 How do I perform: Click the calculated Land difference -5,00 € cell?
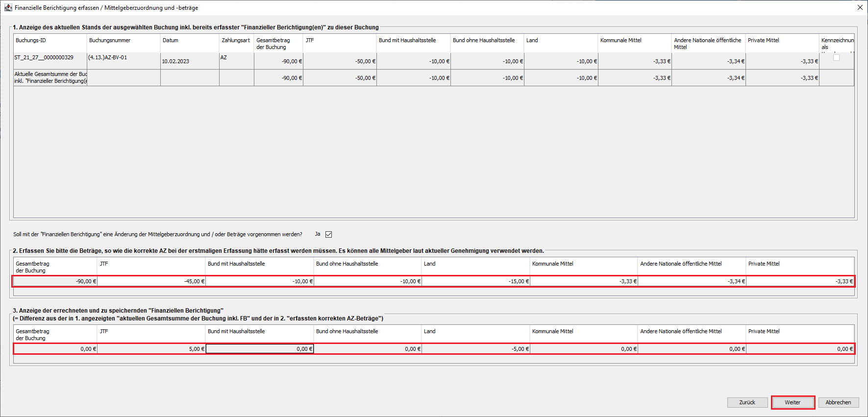point(475,349)
